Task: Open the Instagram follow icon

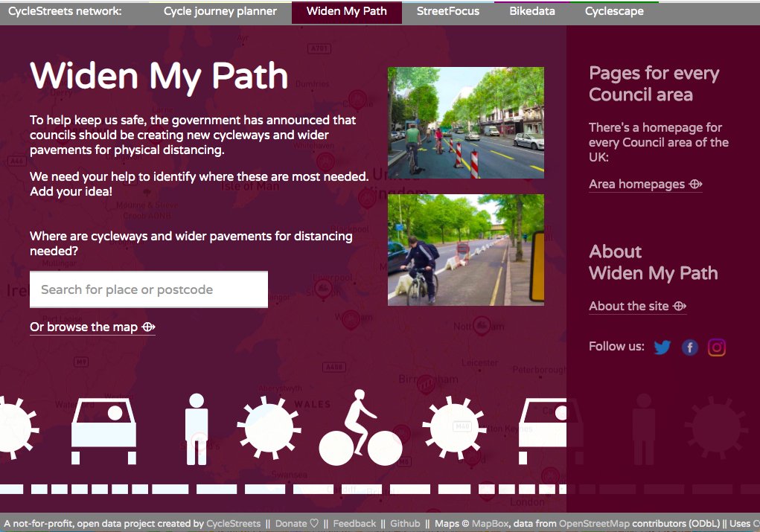Action: coord(717,347)
